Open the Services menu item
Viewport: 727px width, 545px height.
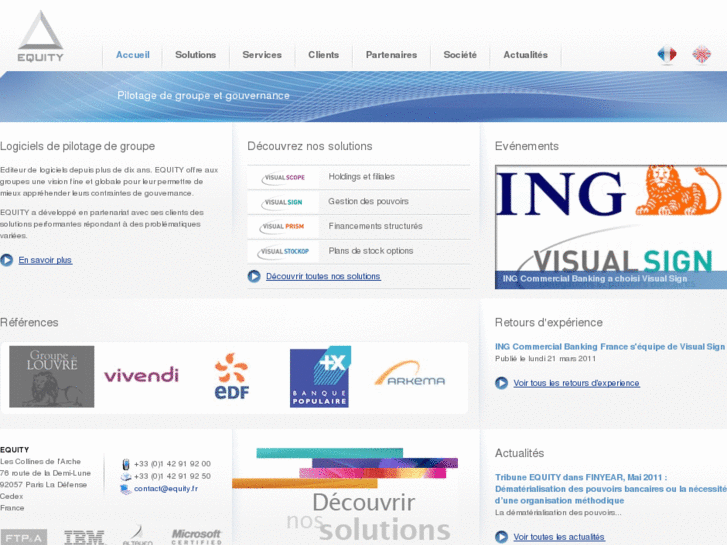[262, 55]
